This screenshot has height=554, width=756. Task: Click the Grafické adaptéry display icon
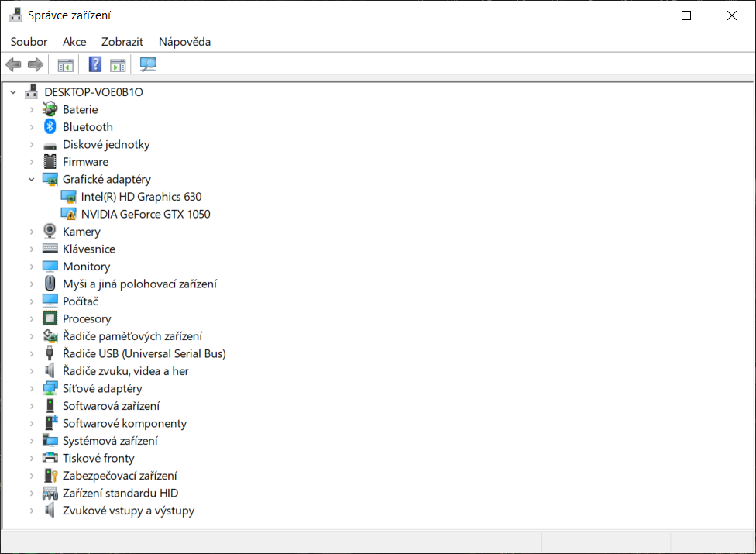(x=50, y=179)
